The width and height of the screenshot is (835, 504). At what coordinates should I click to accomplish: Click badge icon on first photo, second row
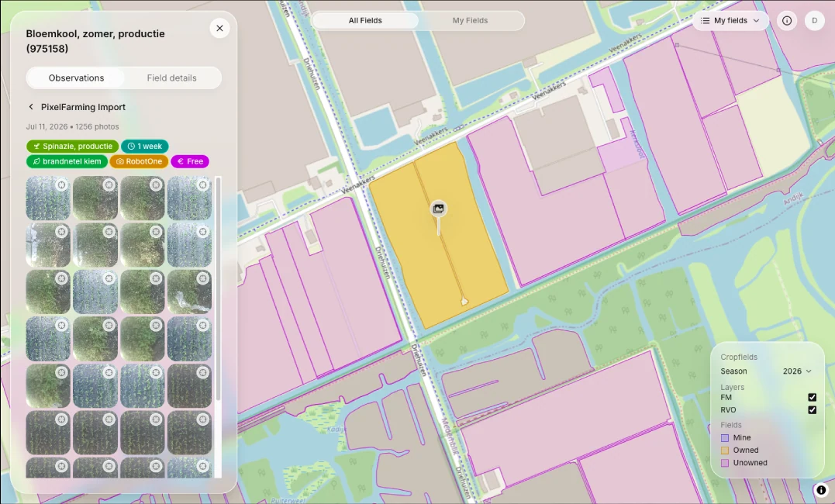coord(62,232)
